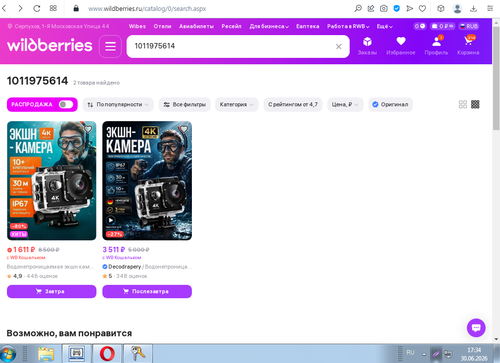Click the padlock site security icon
The width and height of the screenshot is (500, 363).
(76, 8)
